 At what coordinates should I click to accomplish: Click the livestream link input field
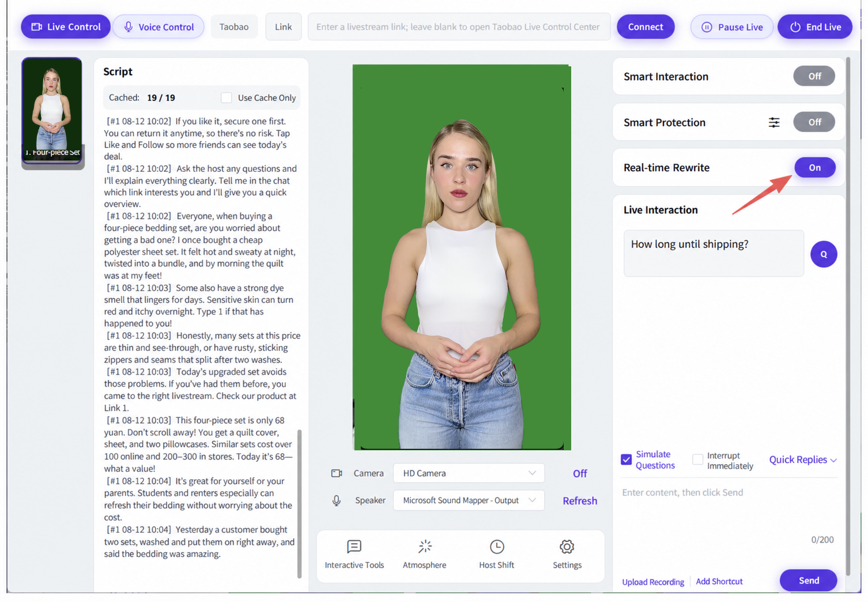click(x=459, y=27)
